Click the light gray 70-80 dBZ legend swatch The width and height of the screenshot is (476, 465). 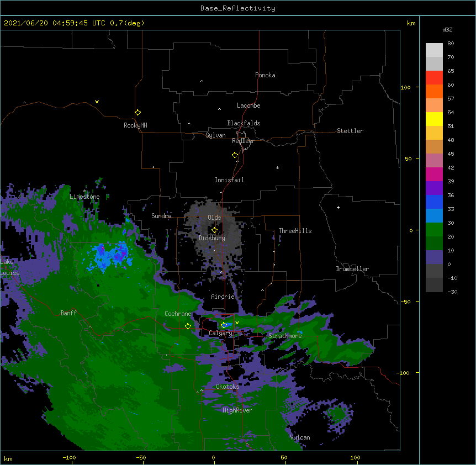(x=434, y=50)
